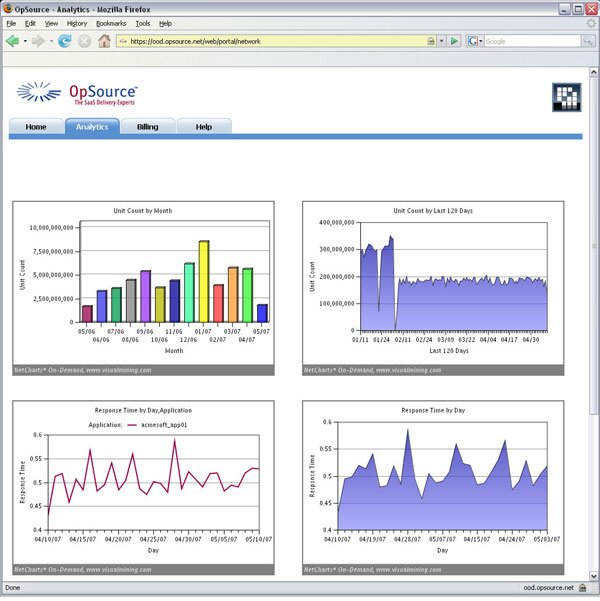Click the search magnifier icon
600x601 pixels.
pos(587,41)
